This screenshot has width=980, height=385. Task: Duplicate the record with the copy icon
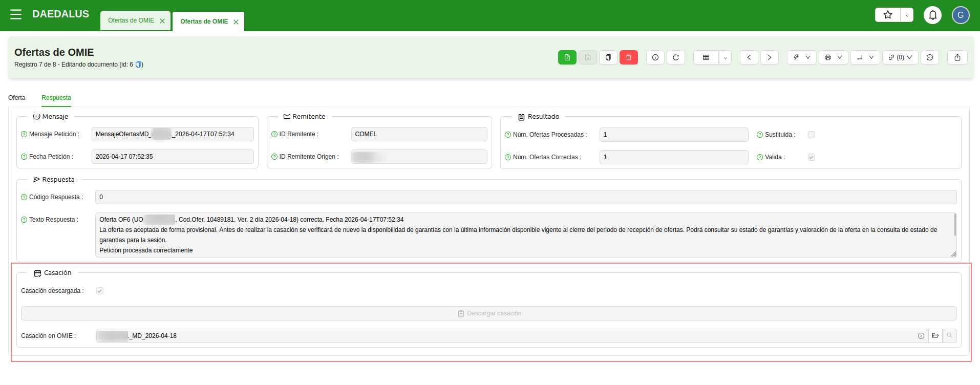608,57
